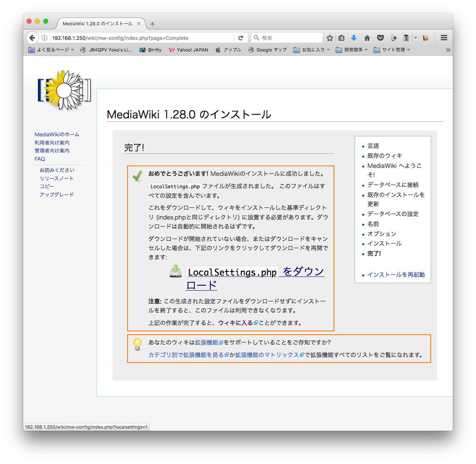Screen dimensions: 476x464
Task: Close the MediaWiki 1.28.0 tab
Action: click(x=139, y=24)
